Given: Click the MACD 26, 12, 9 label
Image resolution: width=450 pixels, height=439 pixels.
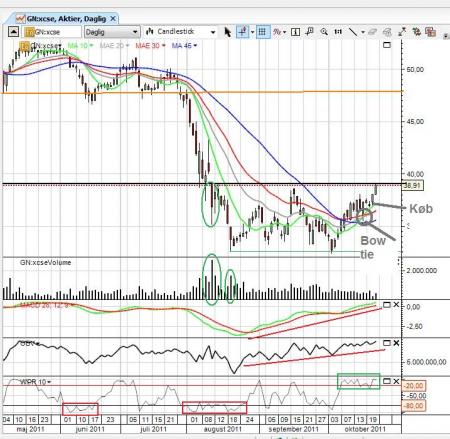Looking at the screenshot, I should [44, 305].
